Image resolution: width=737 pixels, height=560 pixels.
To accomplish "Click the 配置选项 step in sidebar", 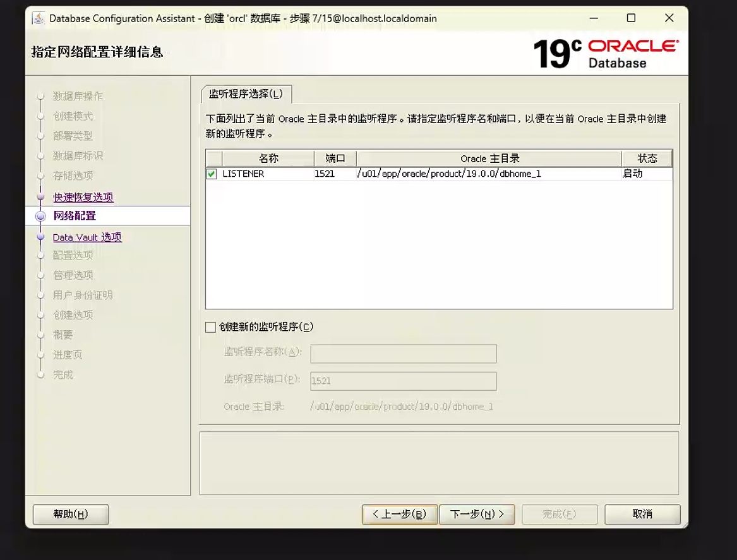I will click(73, 255).
